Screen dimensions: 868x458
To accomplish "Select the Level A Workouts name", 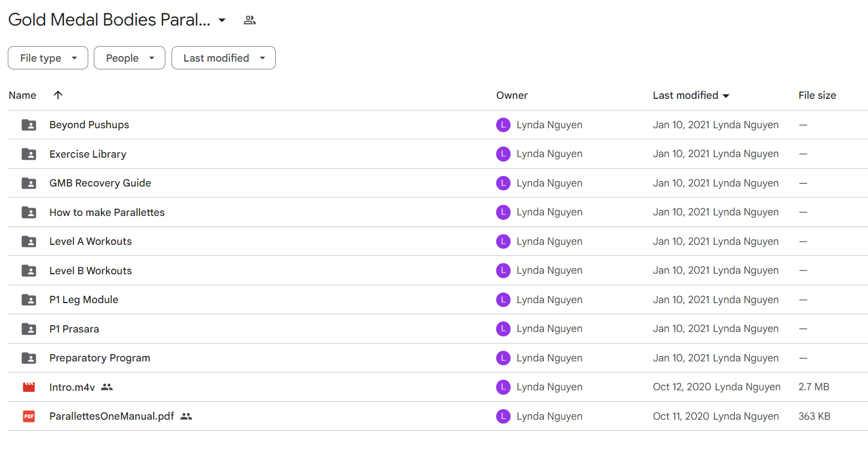I will click(x=90, y=241).
